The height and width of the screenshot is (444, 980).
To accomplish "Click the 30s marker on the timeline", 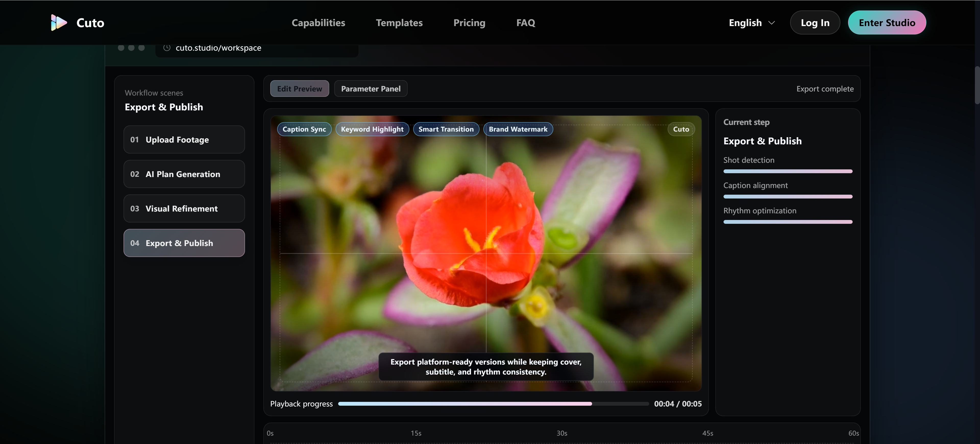I will (561, 433).
